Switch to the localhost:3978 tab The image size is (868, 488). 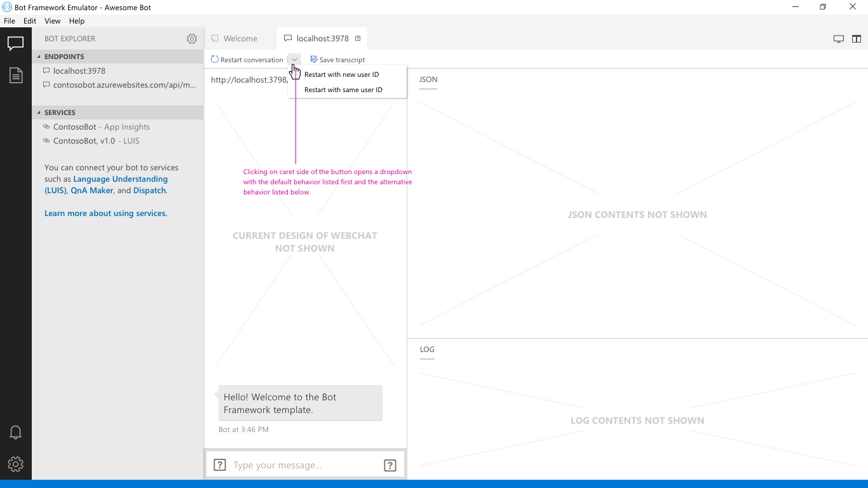coord(322,39)
